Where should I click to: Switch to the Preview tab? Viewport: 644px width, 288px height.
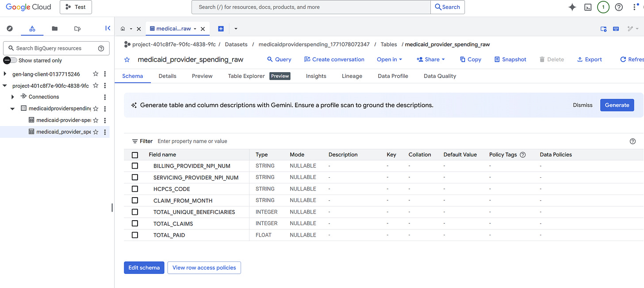pos(202,76)
